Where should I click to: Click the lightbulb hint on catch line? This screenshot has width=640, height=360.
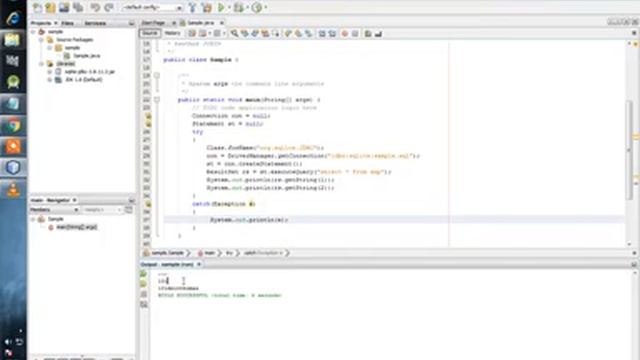148,204
